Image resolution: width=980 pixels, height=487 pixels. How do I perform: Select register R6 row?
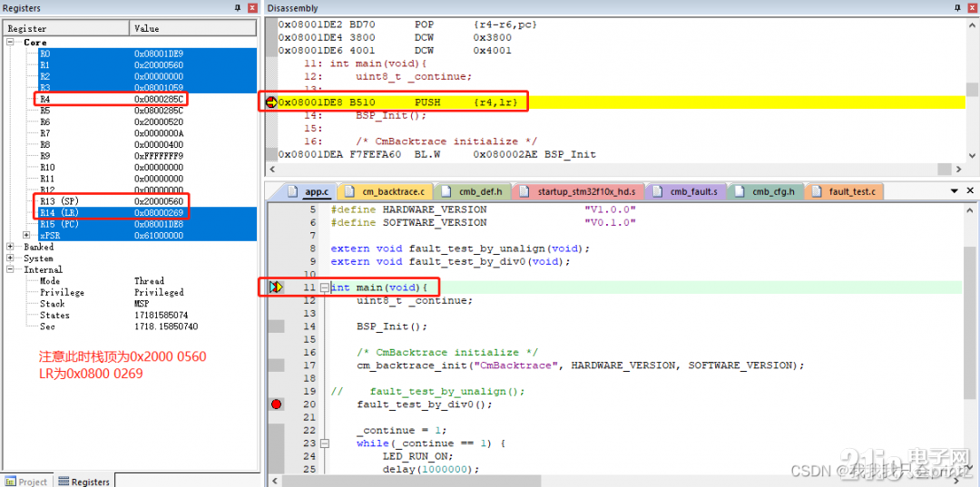point(147,122)
